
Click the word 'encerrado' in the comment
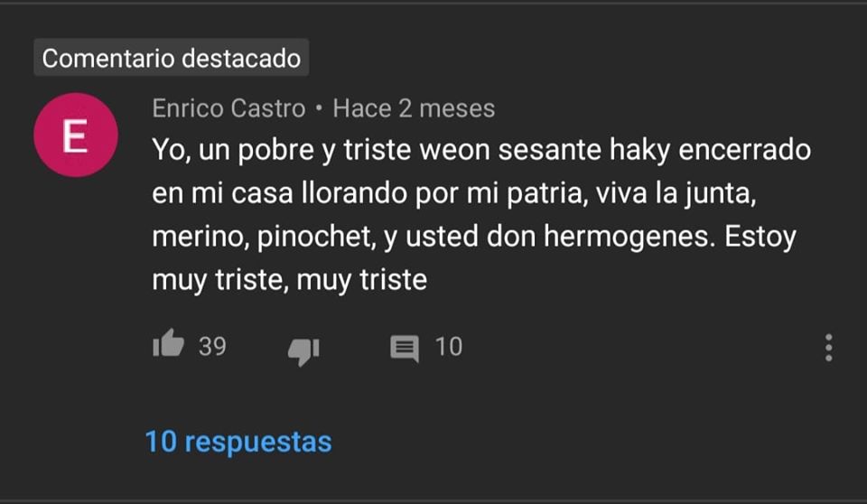click(x=745, y=150)
